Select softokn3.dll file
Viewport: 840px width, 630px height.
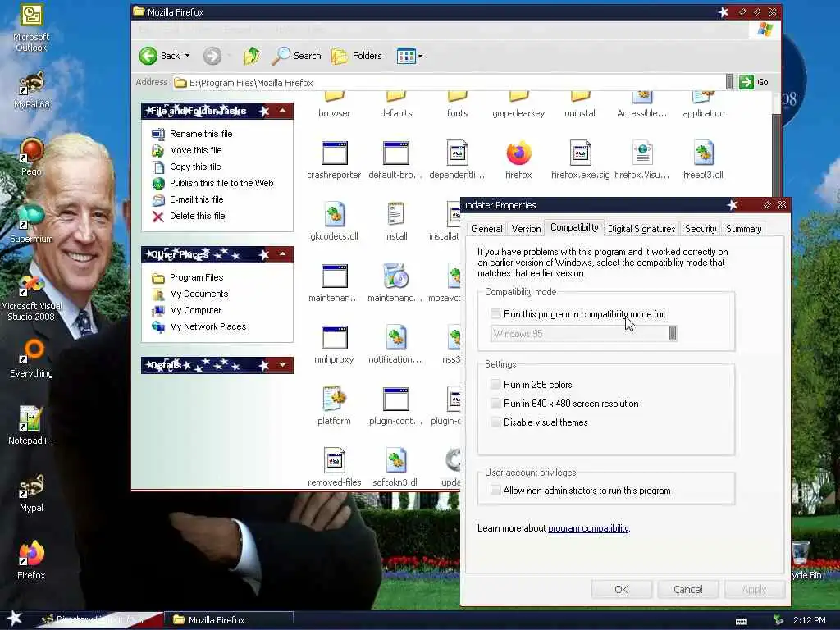[395, 467]
